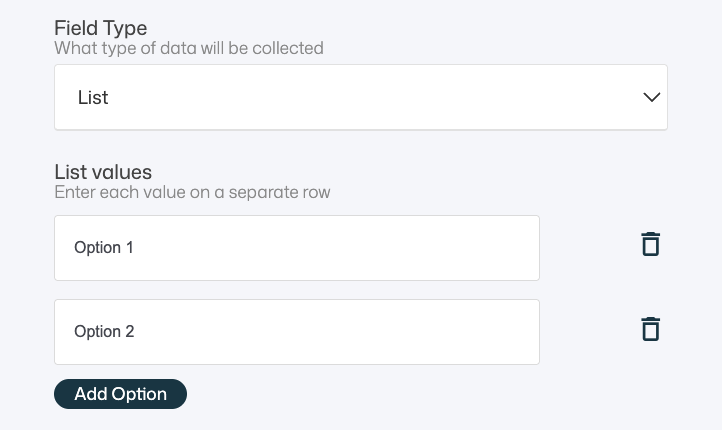
Task: Delete the Option 1 list value
Action: point(650,244)
